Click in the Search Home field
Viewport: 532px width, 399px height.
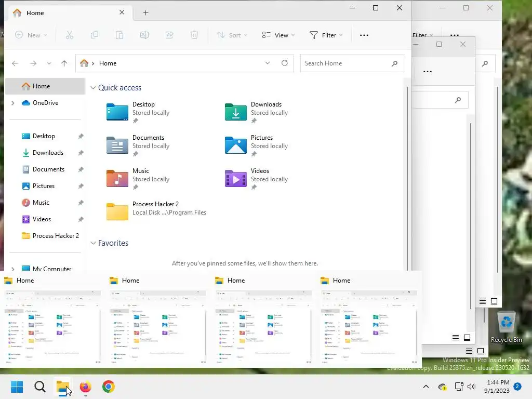pos(353,63)
